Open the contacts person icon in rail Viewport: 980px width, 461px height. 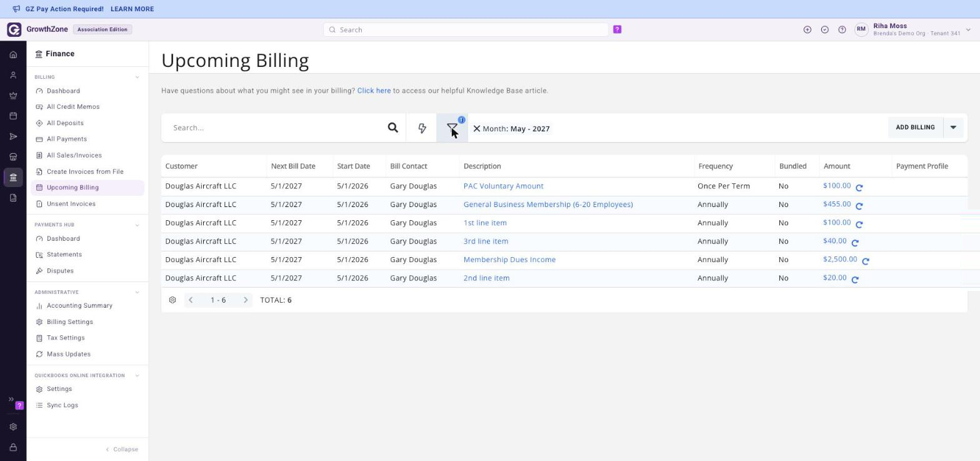coord(13,76)
